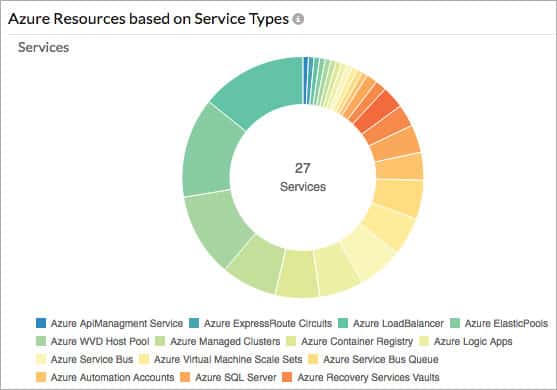The height and width of the screenshot is (390, 557).
Task: Click the 'Azure ElasticPools' legend label
Action: tap(506, 323)
